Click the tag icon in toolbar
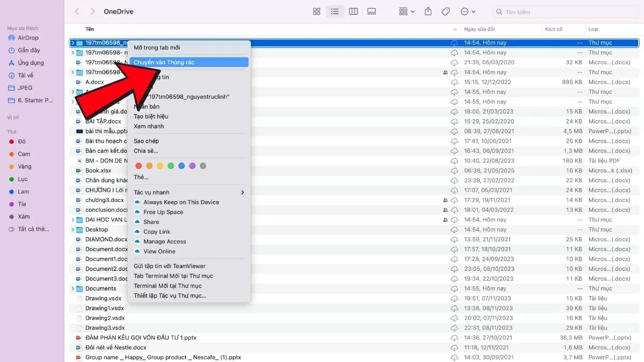Screen dimensions: 644x362 (445, 11)
